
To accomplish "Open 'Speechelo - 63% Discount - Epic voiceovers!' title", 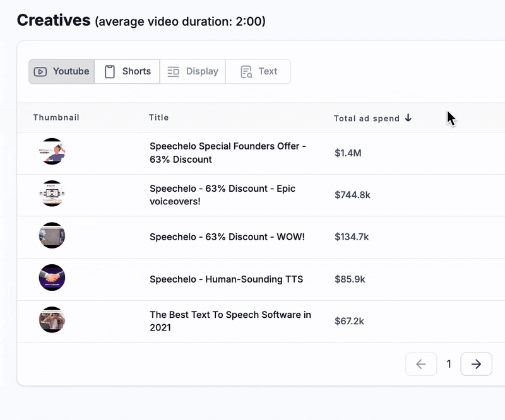I will pos(222,195).
